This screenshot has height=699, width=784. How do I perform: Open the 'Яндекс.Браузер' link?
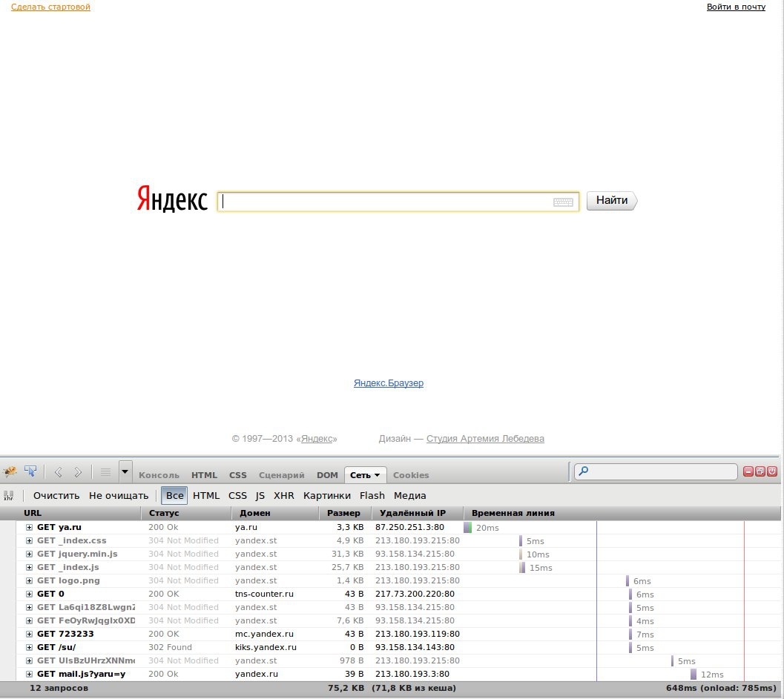388,383
